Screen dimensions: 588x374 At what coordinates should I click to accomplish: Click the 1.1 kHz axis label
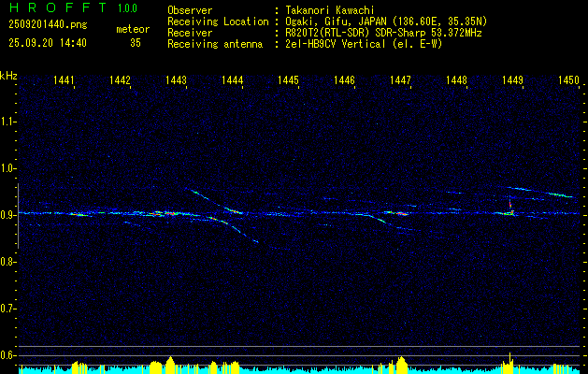pyautogui.click(x=7, y=122)
